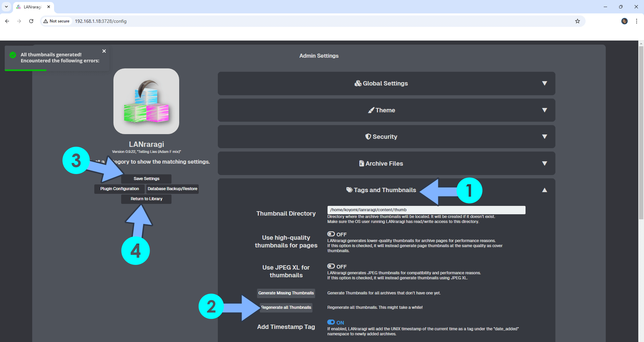Collapse Tags and Thumbnails section arrow
This screenshot has width=644, height=342.
pos(545,190)
